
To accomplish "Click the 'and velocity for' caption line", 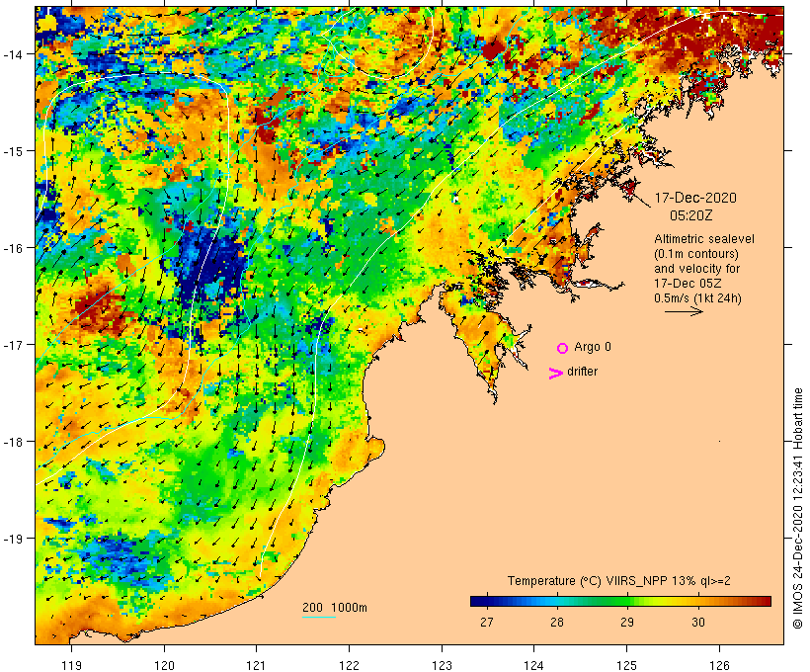I will 696,268.
